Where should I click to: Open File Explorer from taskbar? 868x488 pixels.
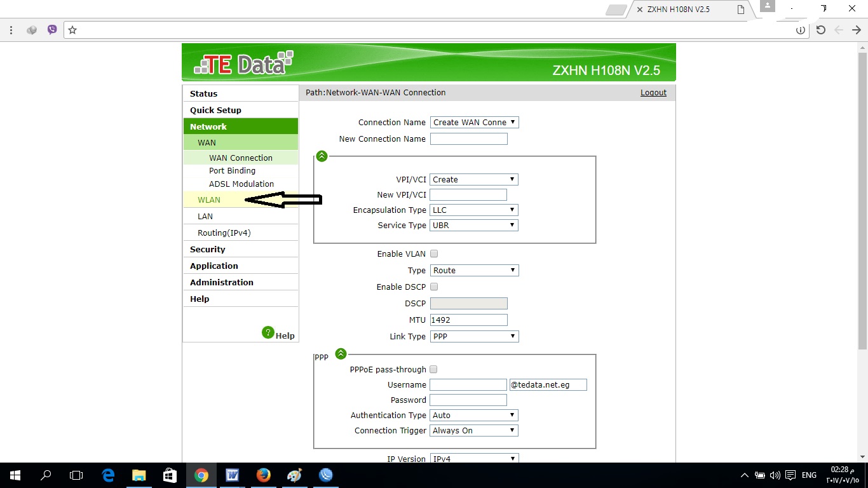139,475
